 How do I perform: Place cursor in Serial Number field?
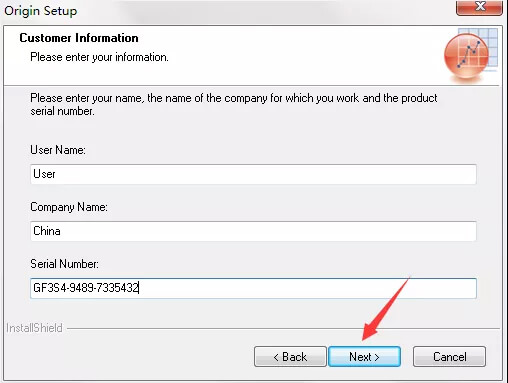pyautogui.click(x=253, y=288)
